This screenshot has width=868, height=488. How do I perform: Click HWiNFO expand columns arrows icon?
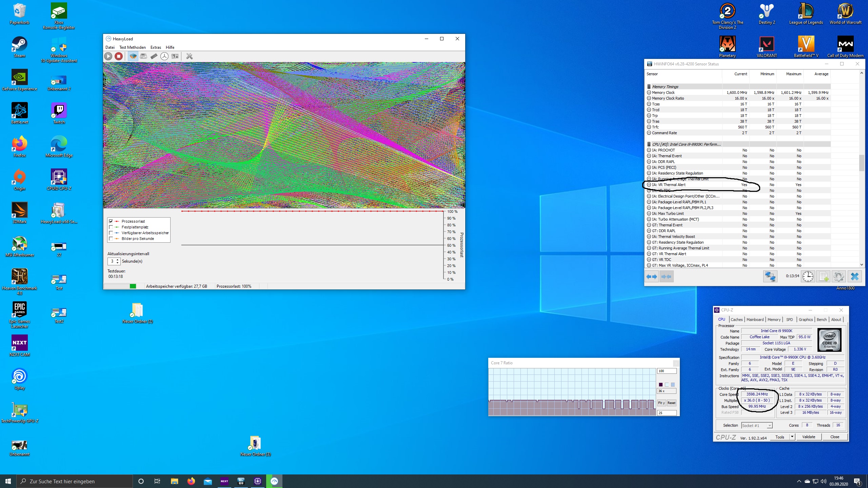pyautogui.click(x=651, y=277)
